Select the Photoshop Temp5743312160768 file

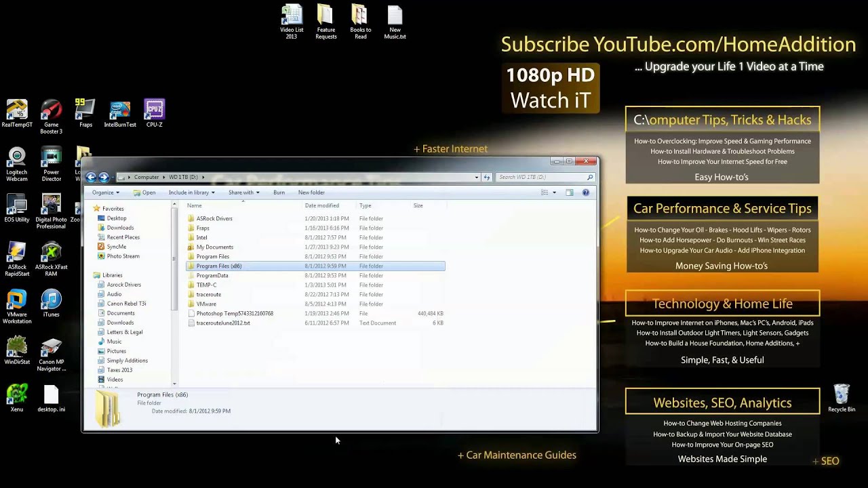point(315,313)
